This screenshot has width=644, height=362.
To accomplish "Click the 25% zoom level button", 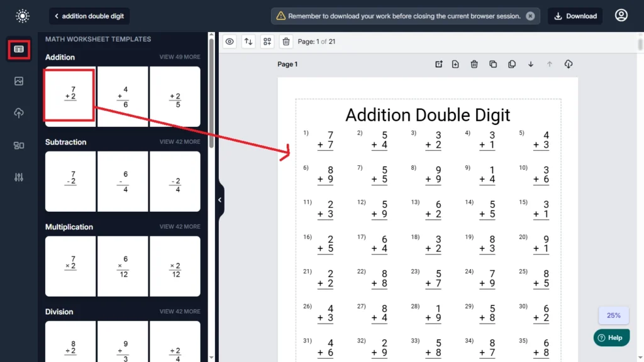I will point(614,315).
